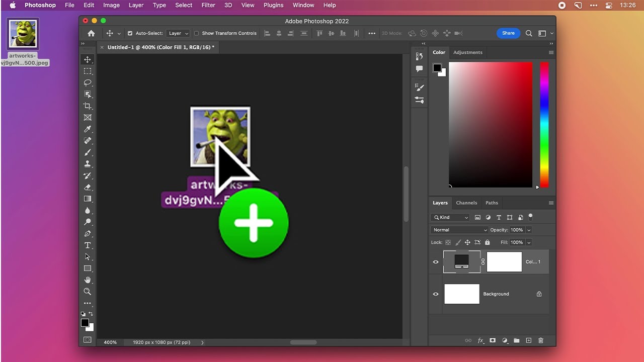Image resolution: width=644 pixels, height=362 pixels.
Task: Select the Path Selection tool
Action: coord(88,256)
